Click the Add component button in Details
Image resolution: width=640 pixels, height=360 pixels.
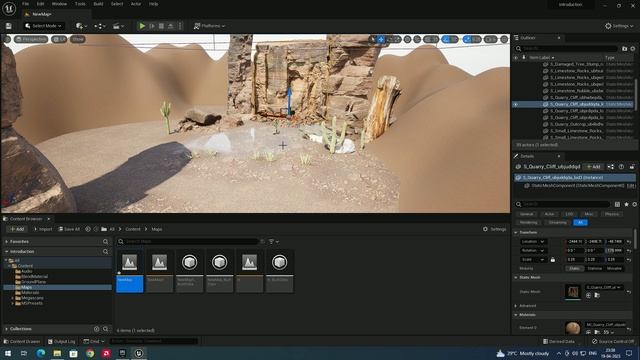click(593, 167)
